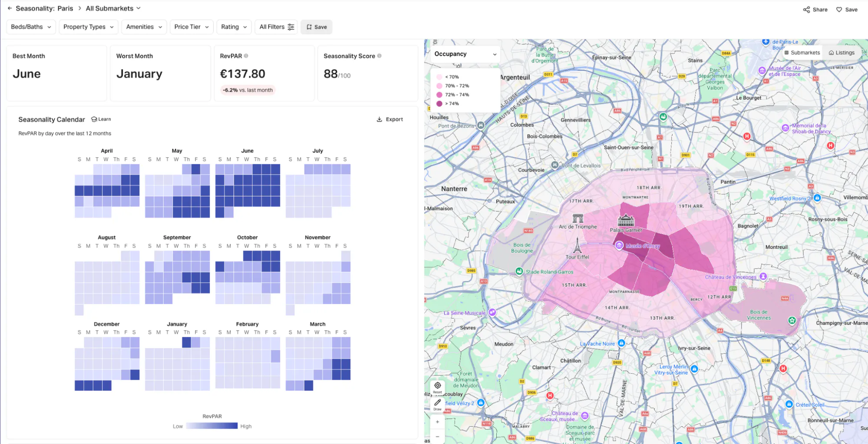Select the below 70% occupancy legend swatch
This screenshot has height=444, width=868.
pos(439,77)
